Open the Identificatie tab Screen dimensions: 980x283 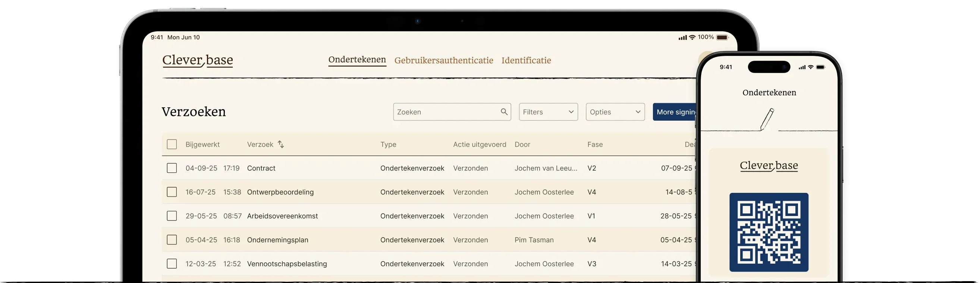[526, 60]
